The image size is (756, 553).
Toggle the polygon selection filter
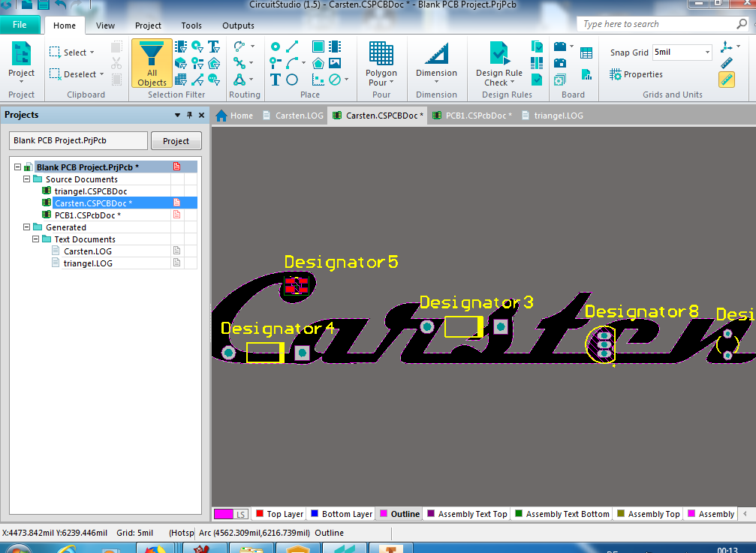(x=214, y=63)
